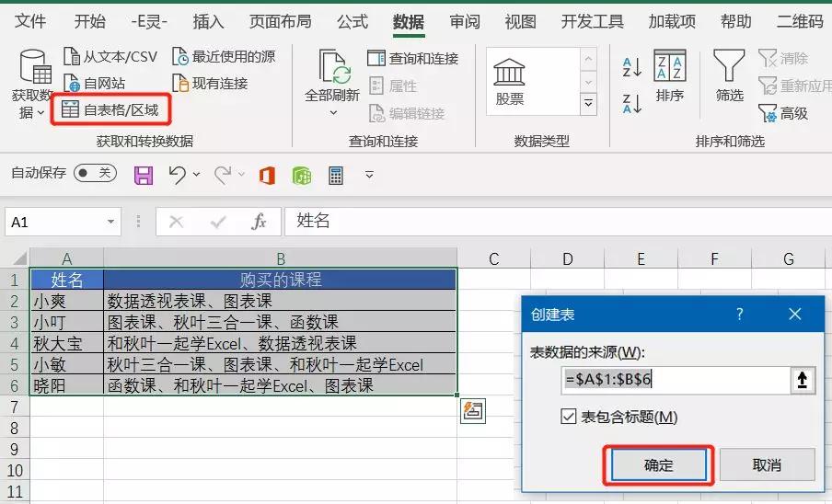832x504 pixels.
Task: Click the formula bar cancel X
Action: (176, 222)
